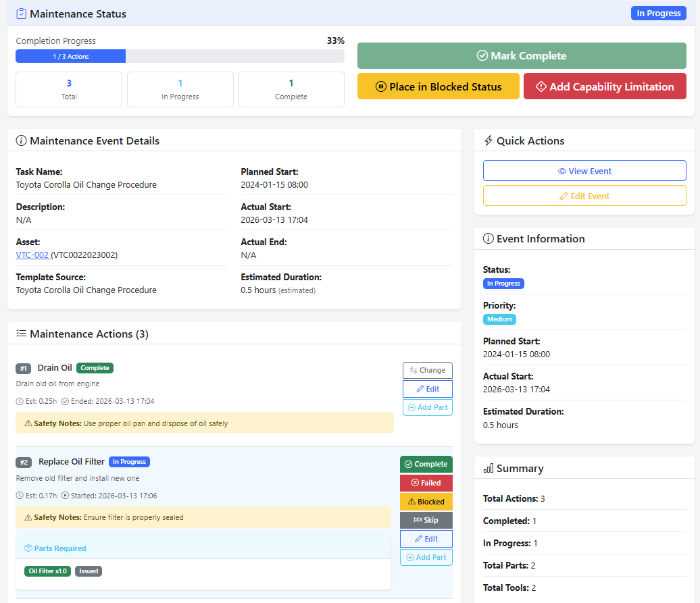Screen dimensions: 700x603
Task: Click the play icon beside Started timestamp
Action: (65, 496)
